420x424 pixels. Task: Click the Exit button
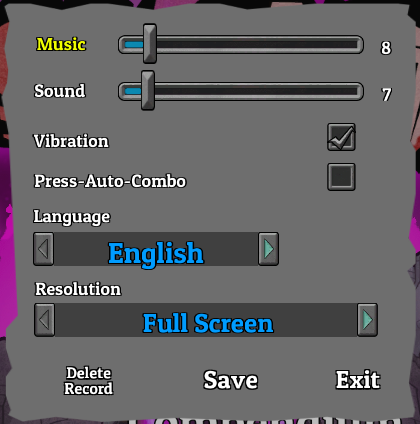pyautogui.click(x=358, y=380)
